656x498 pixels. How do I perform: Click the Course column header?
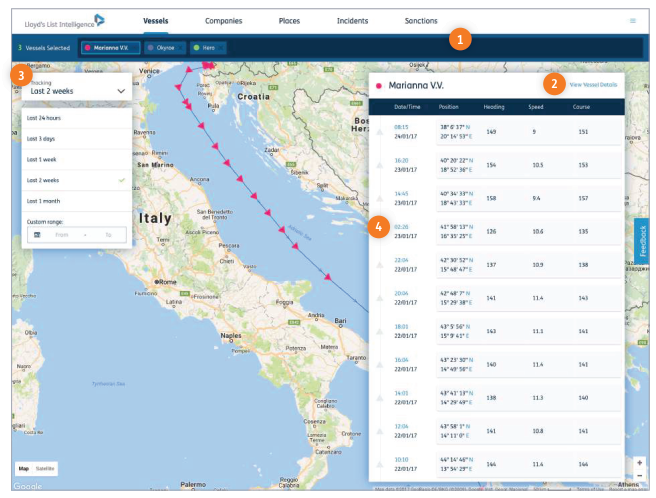click(x=581, y=107)
